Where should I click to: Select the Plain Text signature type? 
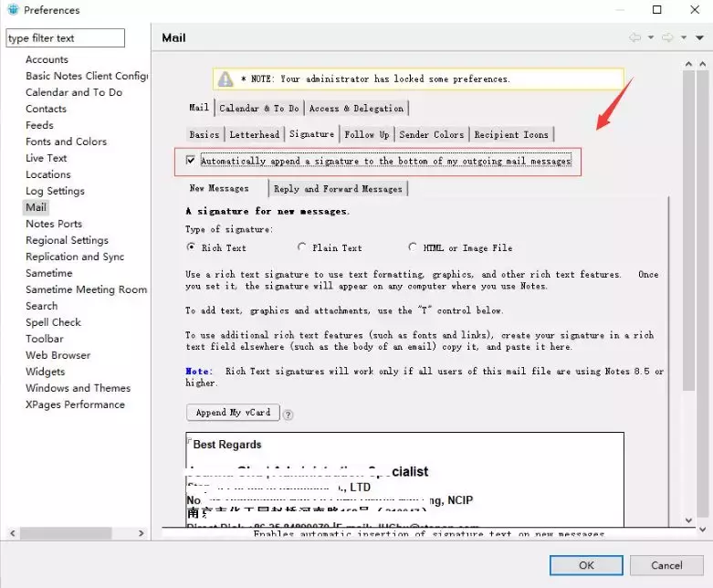click(x=301, y=247)
